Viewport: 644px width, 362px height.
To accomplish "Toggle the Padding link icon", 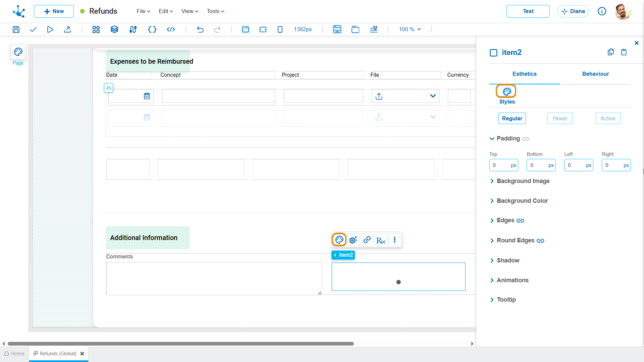I will 526,139.
